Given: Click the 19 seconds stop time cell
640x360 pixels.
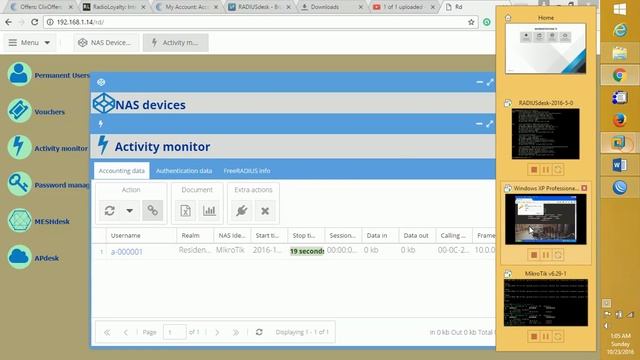Looking at the screenshot, I should point(307,251).
